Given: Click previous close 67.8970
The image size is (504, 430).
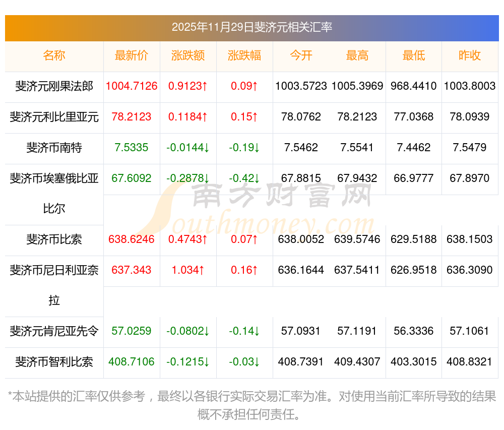Looking at the screenshot, I should click(470, 178).
